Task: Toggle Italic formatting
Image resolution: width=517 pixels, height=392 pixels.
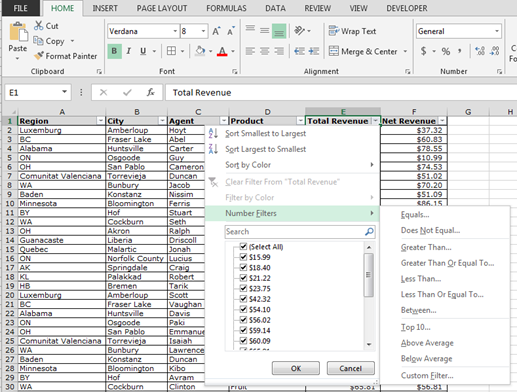Action: pyautogui.click(x=129, y=51)
